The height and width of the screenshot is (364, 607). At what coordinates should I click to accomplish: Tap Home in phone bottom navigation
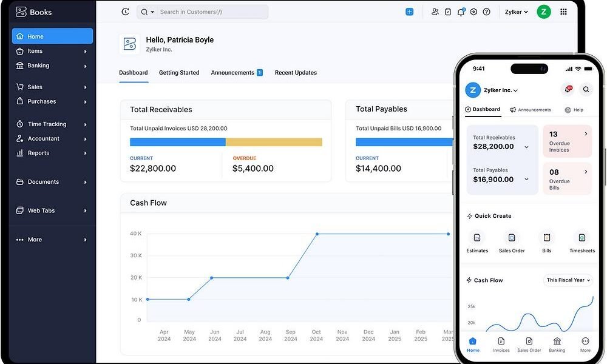[x=473, y=345]
